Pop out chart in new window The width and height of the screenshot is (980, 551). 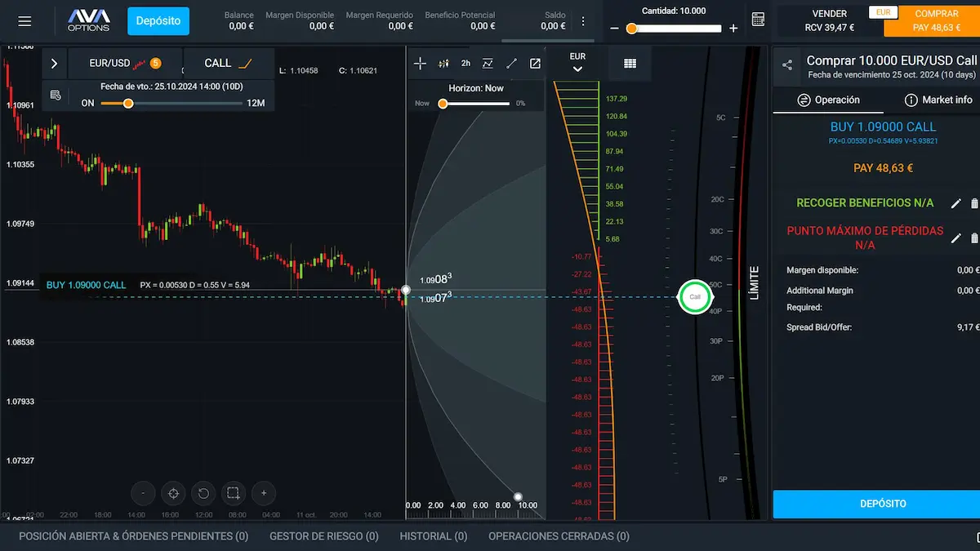[x=535, y=63]
